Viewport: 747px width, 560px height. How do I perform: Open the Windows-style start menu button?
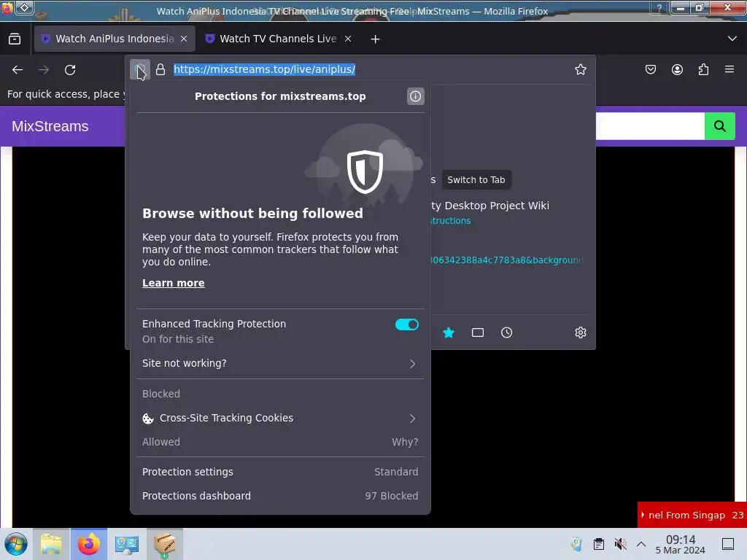click(16, 544)
